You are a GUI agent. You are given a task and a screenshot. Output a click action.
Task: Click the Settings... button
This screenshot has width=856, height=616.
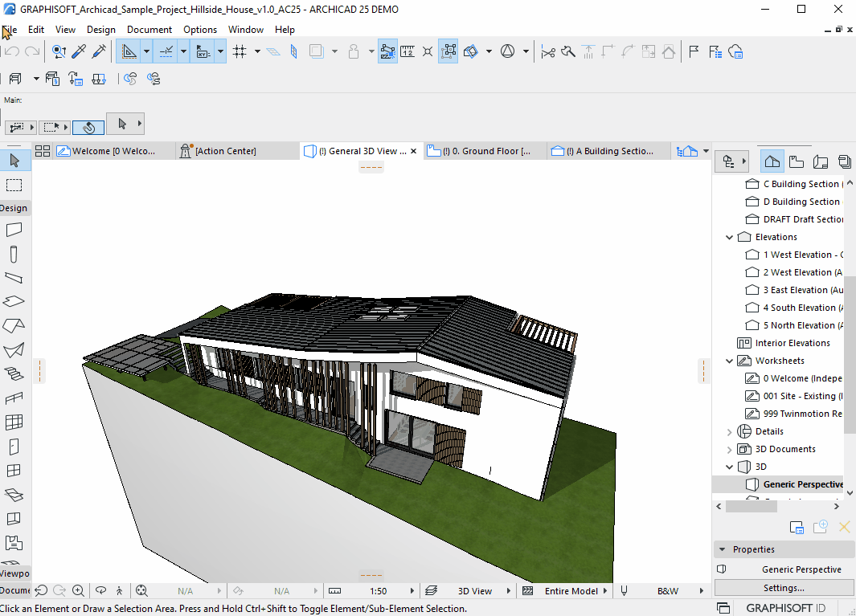[x=784, y=588]
